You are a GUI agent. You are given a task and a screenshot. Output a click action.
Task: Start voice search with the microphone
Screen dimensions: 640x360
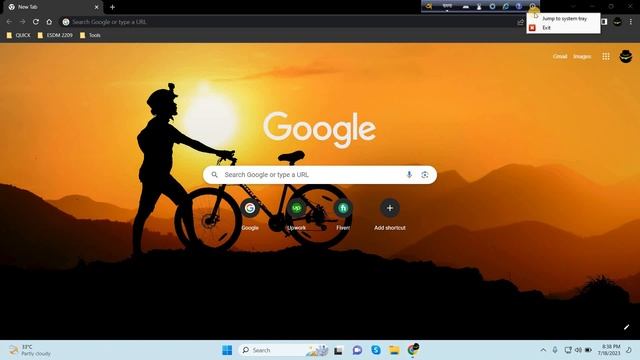click(409, 175)
